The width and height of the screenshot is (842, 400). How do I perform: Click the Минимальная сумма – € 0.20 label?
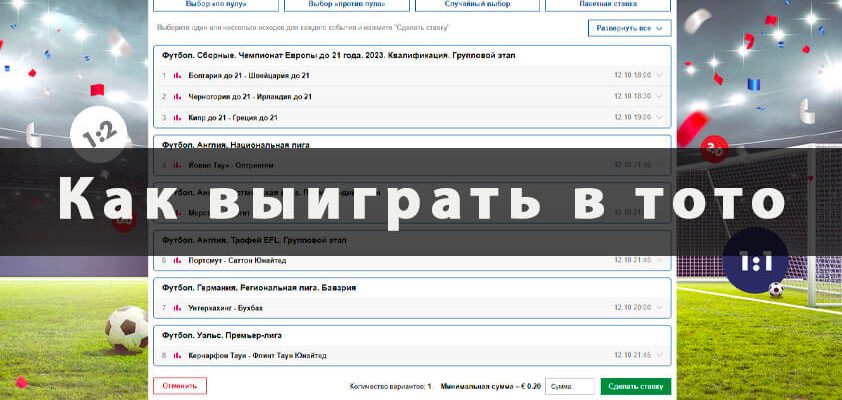491,386
